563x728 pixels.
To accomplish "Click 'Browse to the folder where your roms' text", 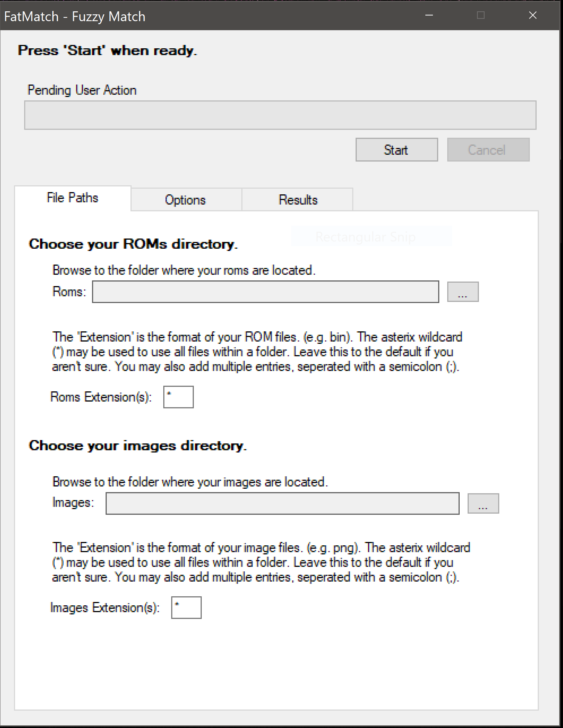I will click(x=184, y=270).
